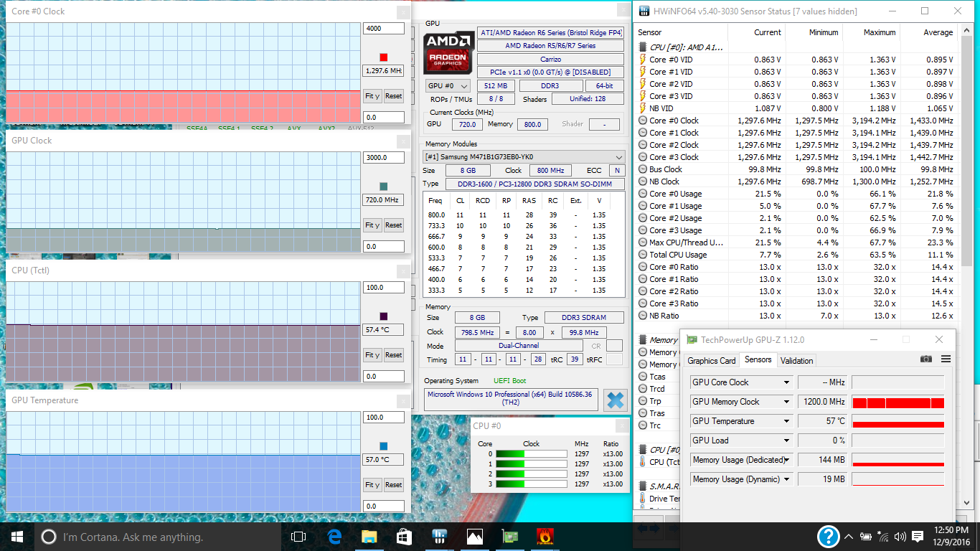Click the AMD Radeon Graphics logo
The height and width of the screenshot is (551, 980).
448,52
